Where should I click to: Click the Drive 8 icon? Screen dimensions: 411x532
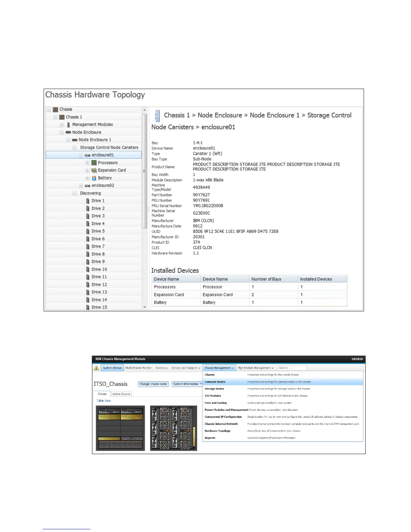[x=88, y=254]
